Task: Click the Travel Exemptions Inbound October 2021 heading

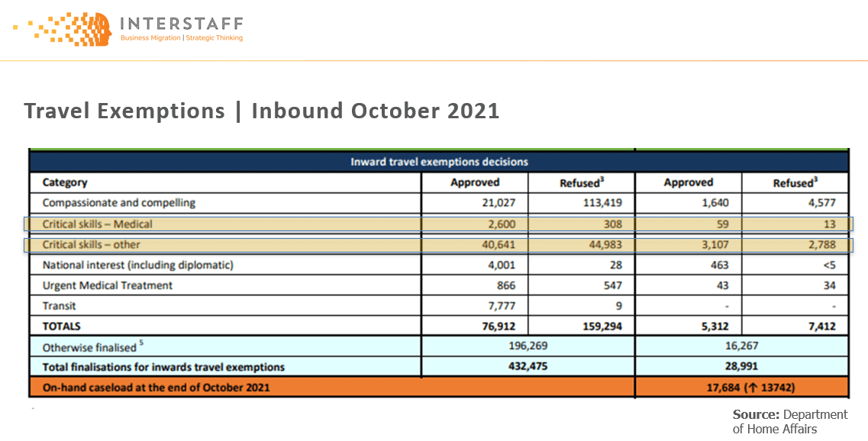Action: pyautogui.click(x=262, y=111)
